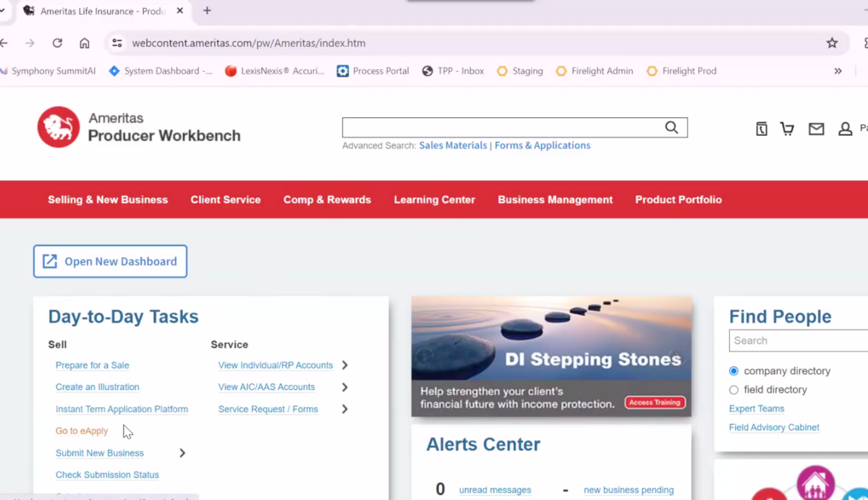The width and height of the screenshot is (868, 500).
Task: Open Client Service menu
Action: coord(226,200)
